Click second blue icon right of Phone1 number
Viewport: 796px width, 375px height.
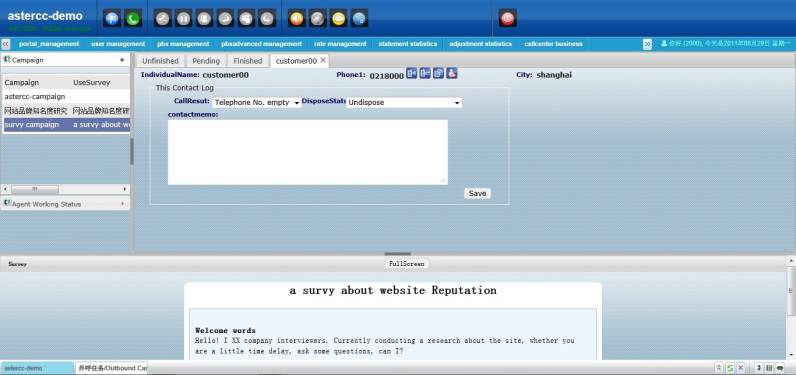[425, 74]
